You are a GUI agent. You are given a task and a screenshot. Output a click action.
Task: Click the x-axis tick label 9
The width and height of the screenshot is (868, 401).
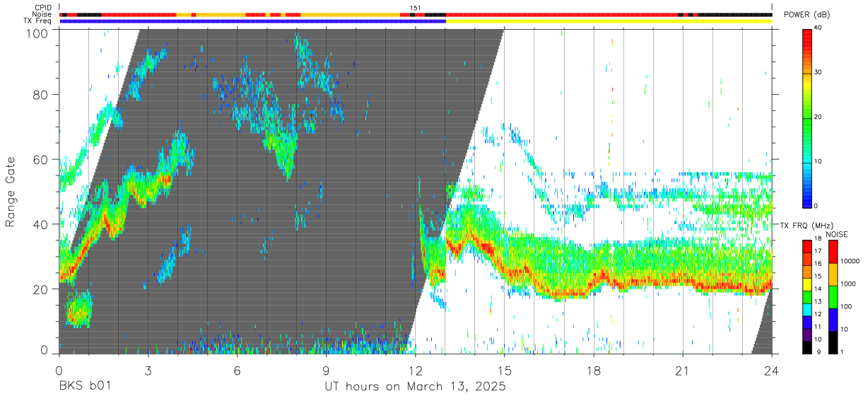326,370
